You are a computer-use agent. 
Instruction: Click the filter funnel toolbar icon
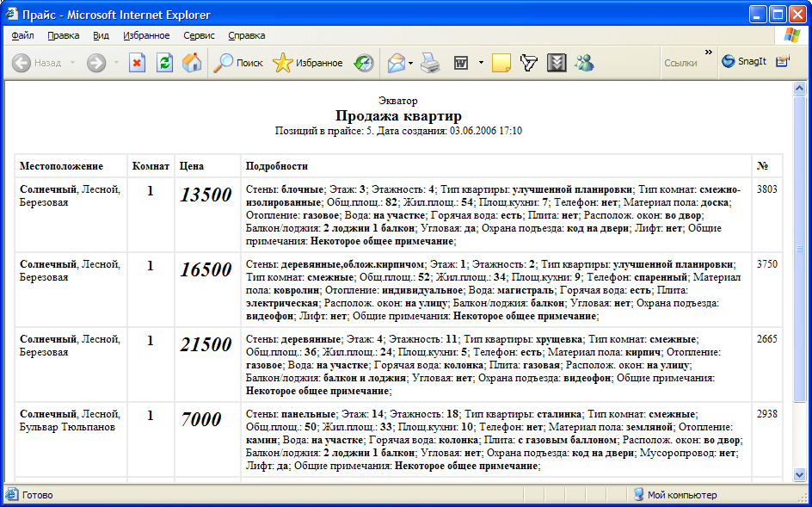529,63
